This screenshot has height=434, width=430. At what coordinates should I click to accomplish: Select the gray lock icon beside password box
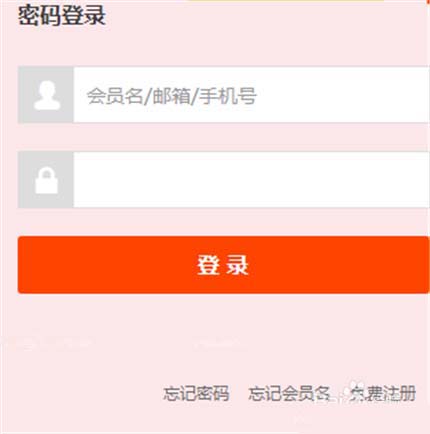pos(47,180)
